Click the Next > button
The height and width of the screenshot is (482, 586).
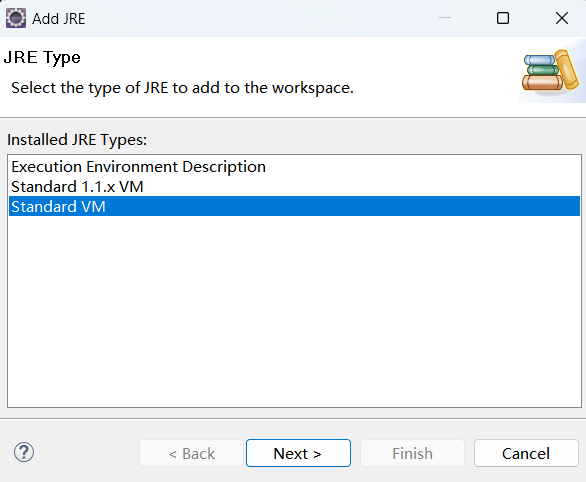pyautogui.click(x=298, y=453)
